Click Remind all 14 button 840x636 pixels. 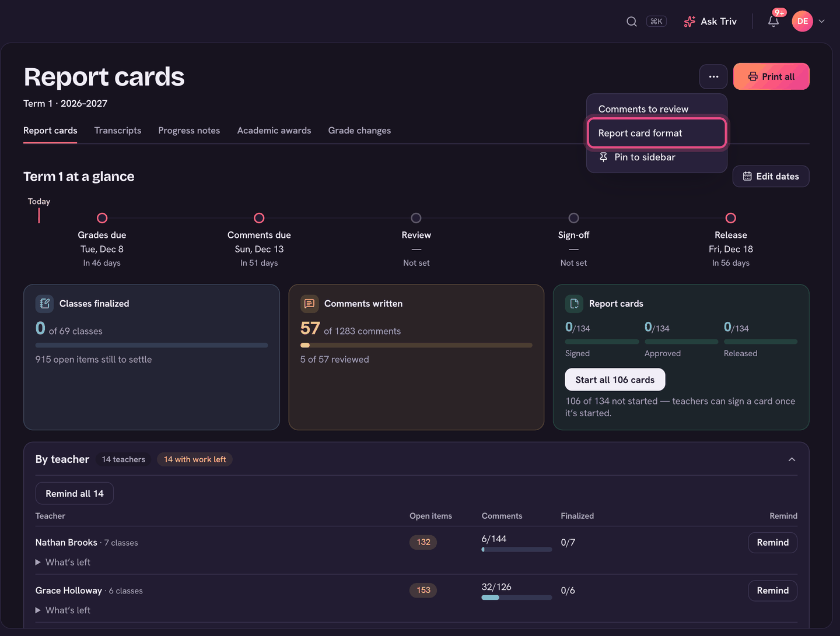tap(75, 493)
